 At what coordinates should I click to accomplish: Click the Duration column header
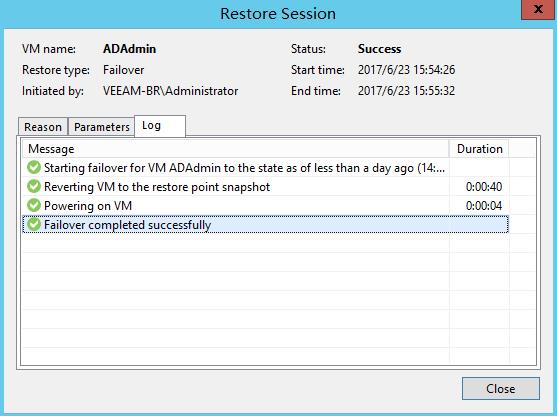click(x=479, y=149)
